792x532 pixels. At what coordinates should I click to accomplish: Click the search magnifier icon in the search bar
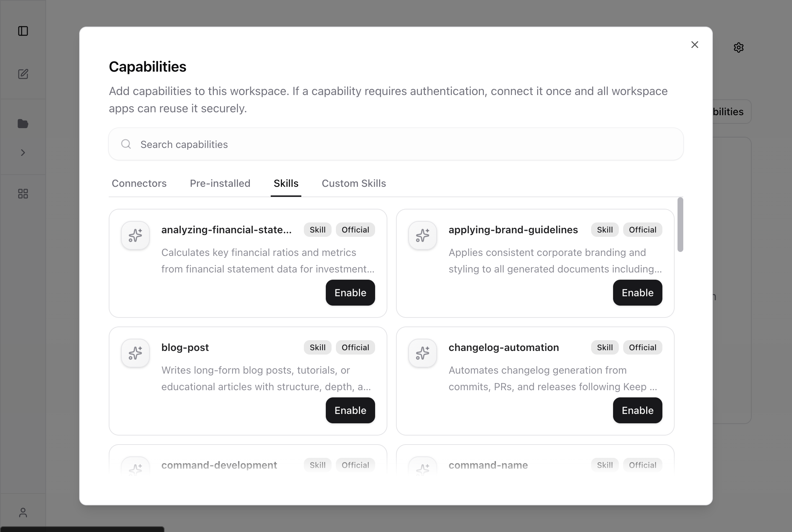126,144
